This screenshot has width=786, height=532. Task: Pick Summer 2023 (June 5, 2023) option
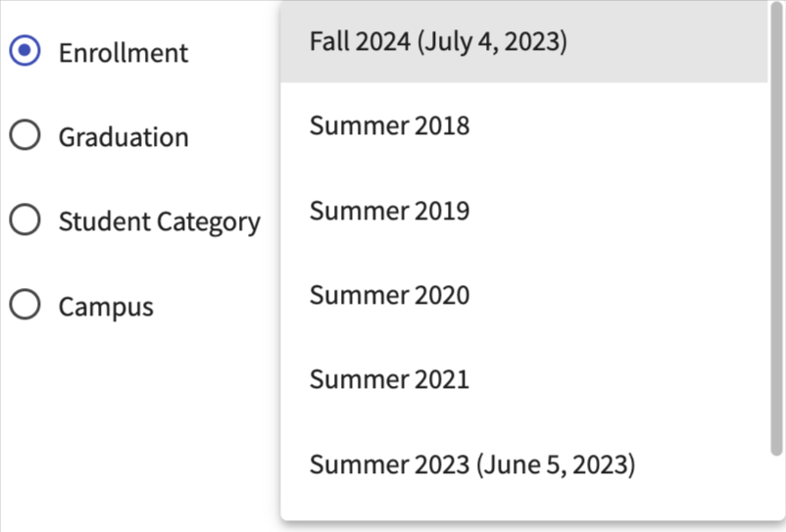pyautogui.click(x=472, y=463)
